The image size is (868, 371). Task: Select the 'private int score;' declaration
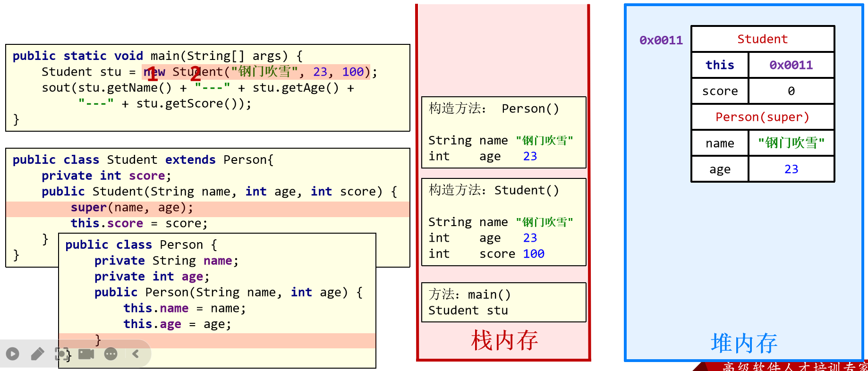(x=106, y=176)
